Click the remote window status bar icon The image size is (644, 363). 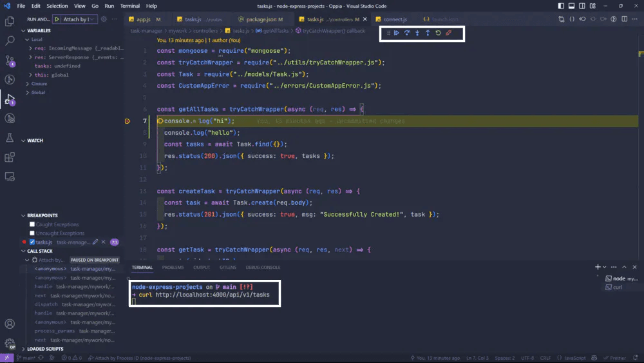coord(6,358)
